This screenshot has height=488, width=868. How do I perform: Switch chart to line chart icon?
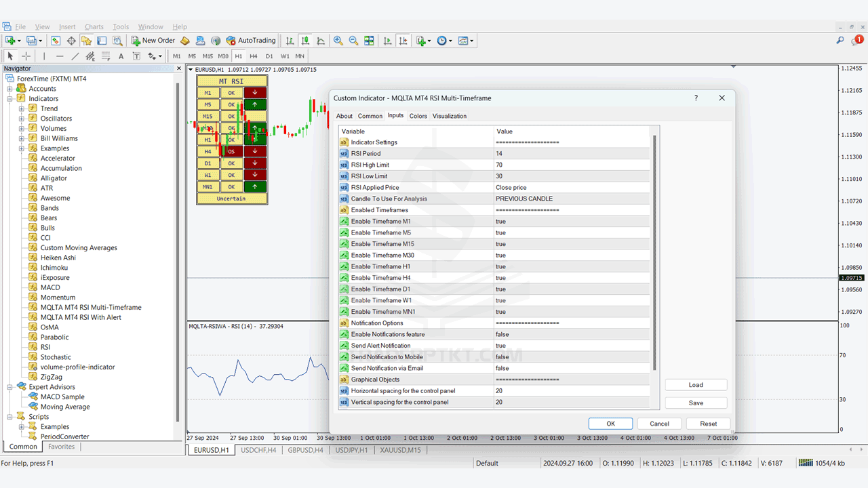tap(321, 41)
